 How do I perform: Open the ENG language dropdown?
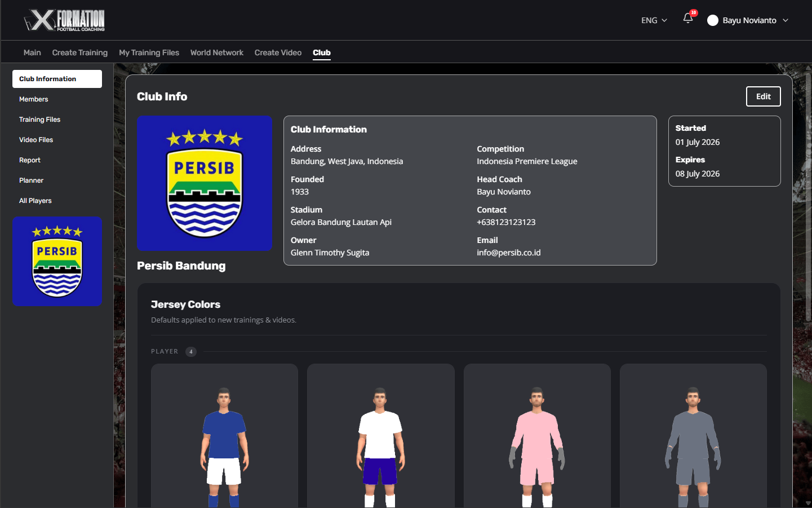point(654,20)
